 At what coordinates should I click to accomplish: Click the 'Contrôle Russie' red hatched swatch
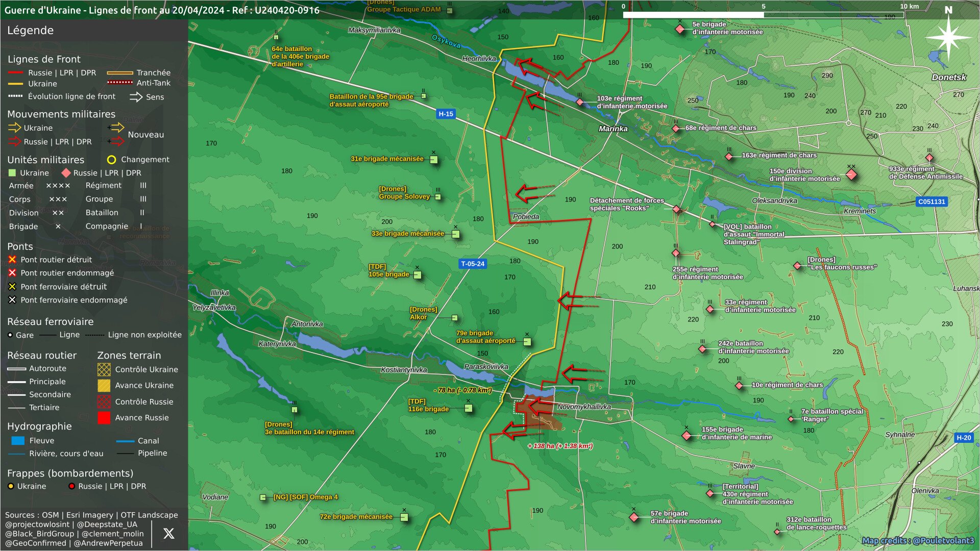(104, 402)
